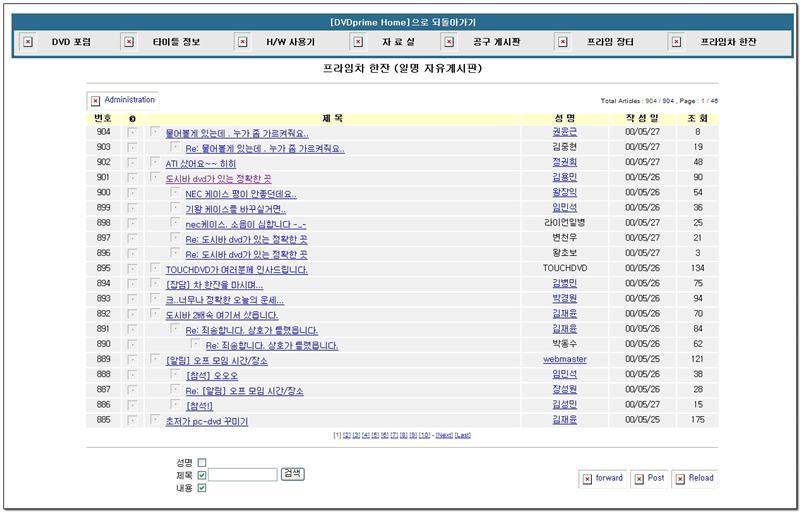800x512 pixels.
Task: Click the Administration image icon
Action: pos(95,101)
